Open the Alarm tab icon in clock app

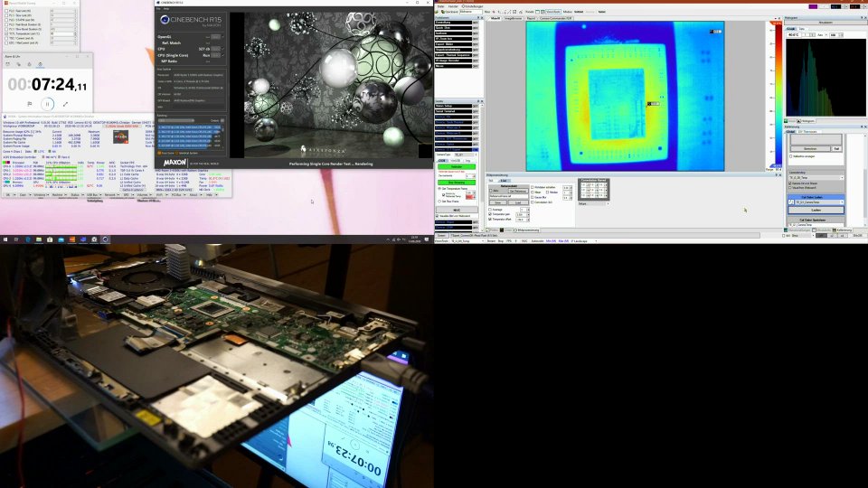coord(8,64)
